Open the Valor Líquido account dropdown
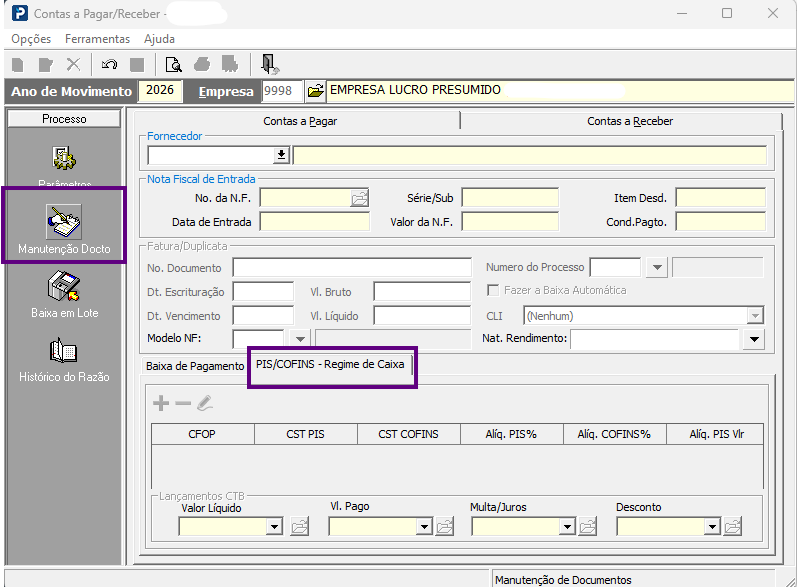This screenshot has height=587, width=797. click(274, 527)
